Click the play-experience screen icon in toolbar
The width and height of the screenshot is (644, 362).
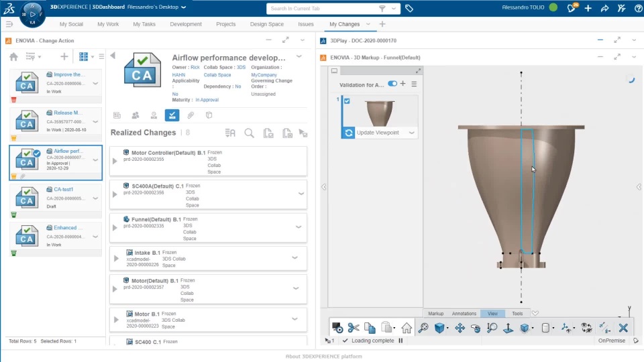coord(337,328)
